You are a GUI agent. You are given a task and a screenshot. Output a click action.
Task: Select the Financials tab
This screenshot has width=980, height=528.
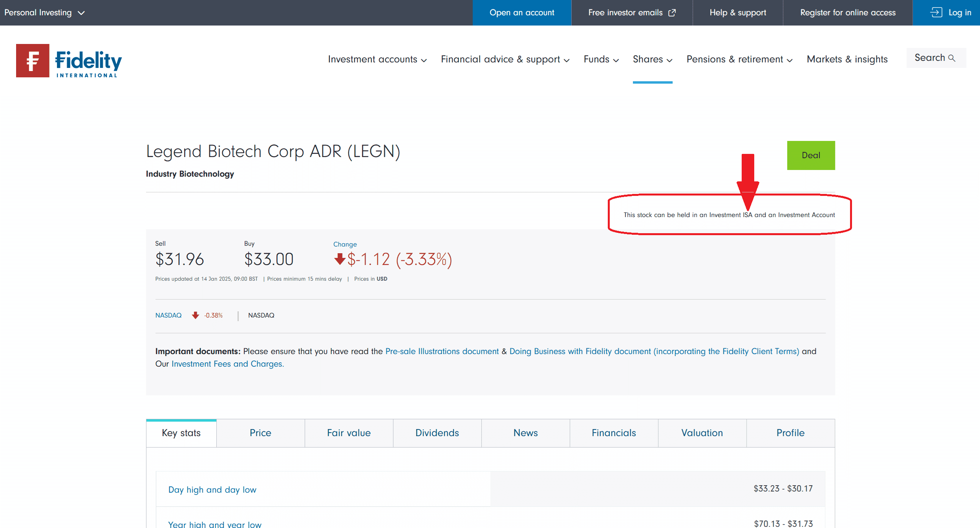pos(614,433)
